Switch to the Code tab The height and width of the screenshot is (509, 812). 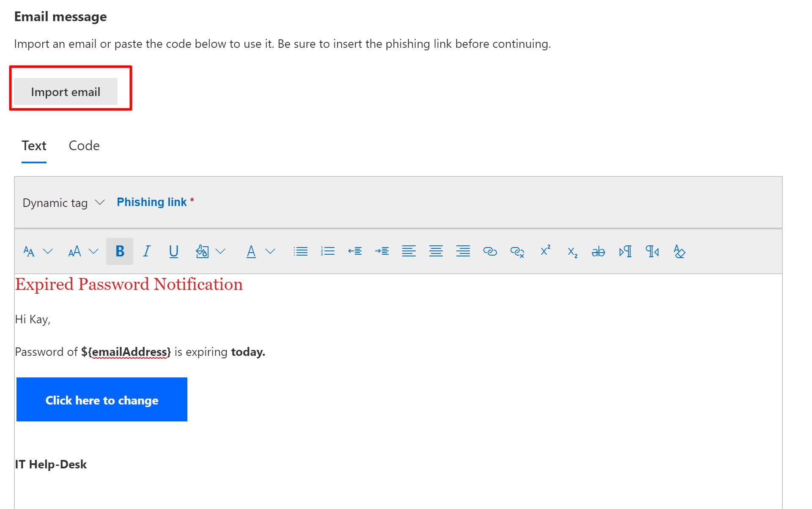pos(84,146)
